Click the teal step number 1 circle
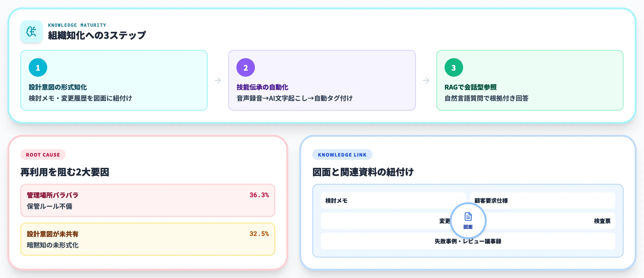 tap(37, 67)
